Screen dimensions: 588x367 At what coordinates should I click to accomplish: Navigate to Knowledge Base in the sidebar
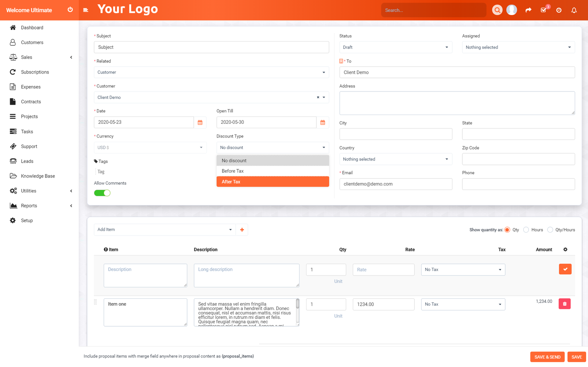tap(37, 176)
